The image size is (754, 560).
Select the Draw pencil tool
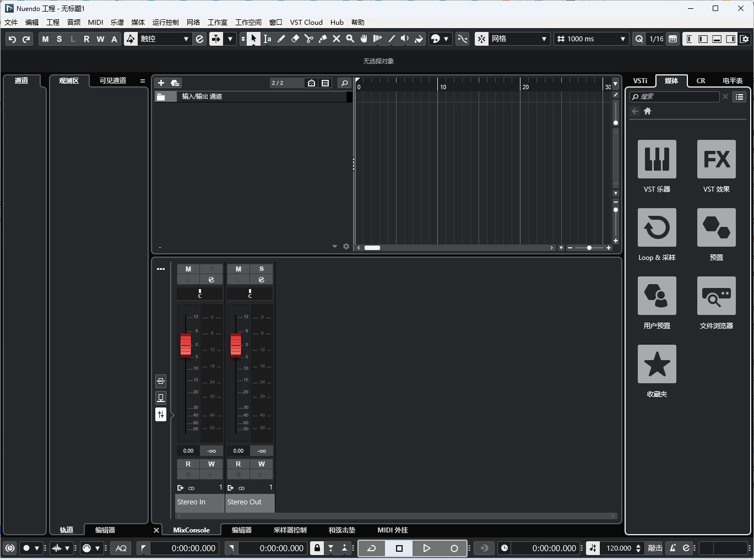coord(281,39)
